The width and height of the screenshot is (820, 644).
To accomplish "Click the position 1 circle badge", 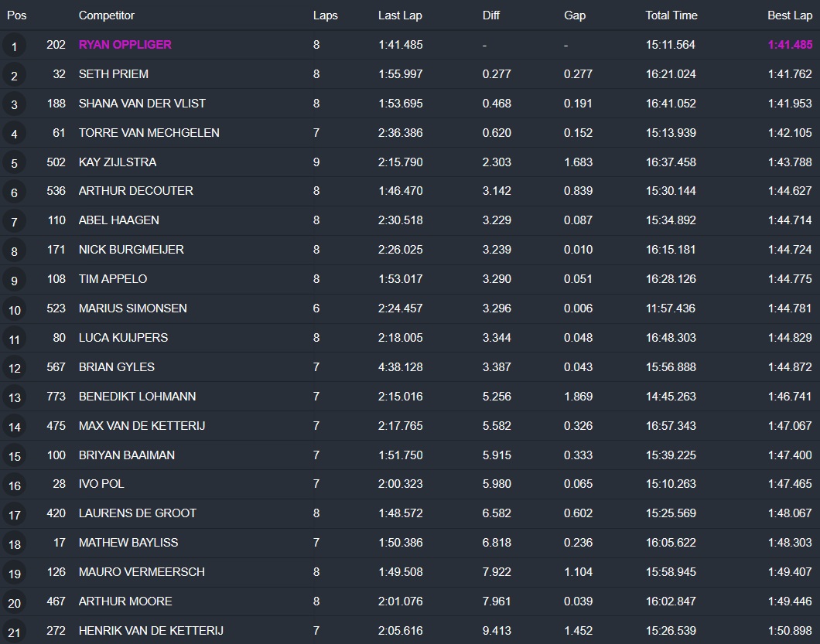I will tap(14, 46).
